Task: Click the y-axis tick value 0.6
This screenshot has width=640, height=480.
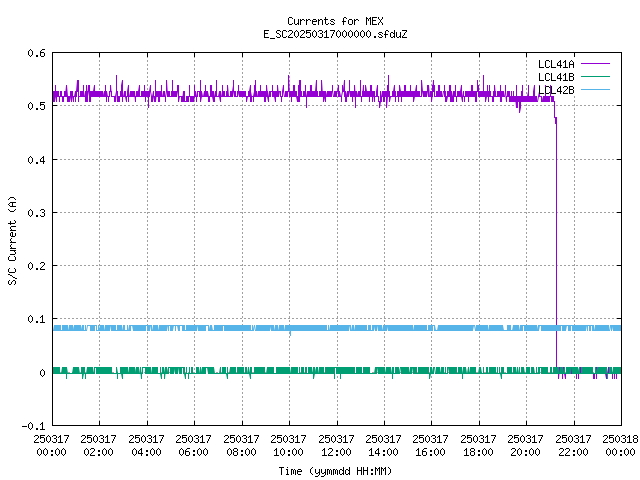Action: pyautogui.click(x=36, y=53)
